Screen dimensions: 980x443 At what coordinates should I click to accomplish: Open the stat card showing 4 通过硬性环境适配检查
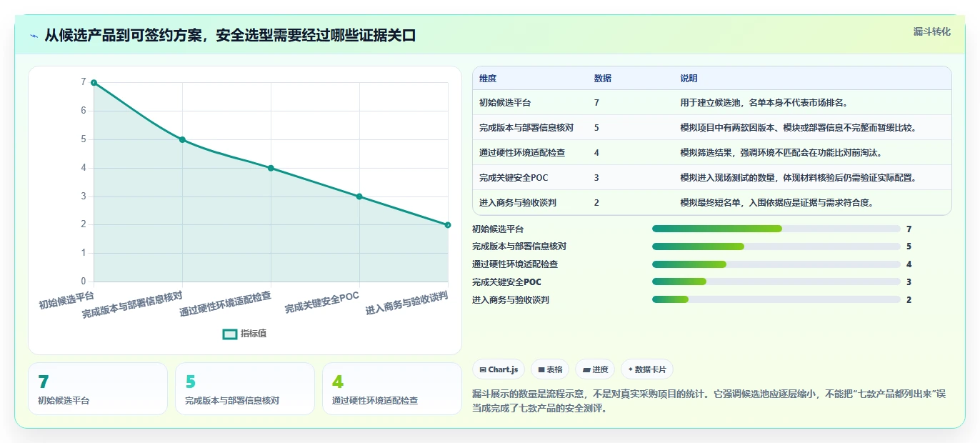click(392, 389)
